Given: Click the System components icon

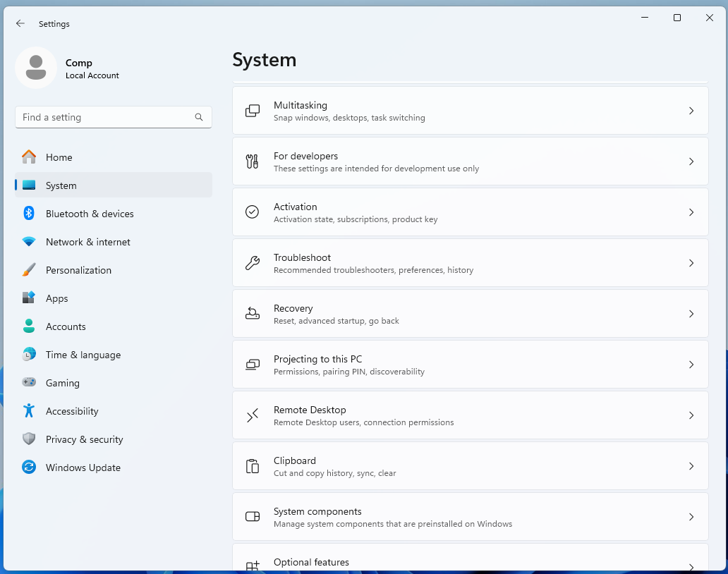Looking at the screenshot, I should (252, 516).
